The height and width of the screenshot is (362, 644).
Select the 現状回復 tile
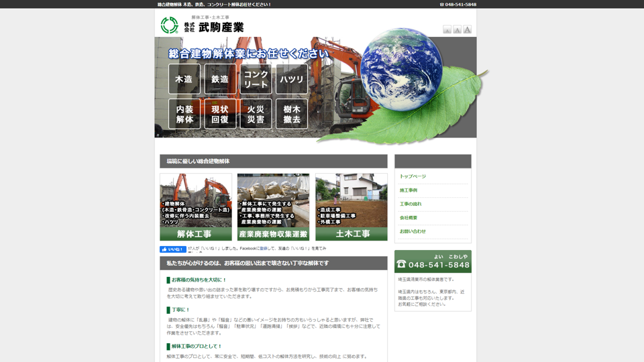[x=220, y=114]
